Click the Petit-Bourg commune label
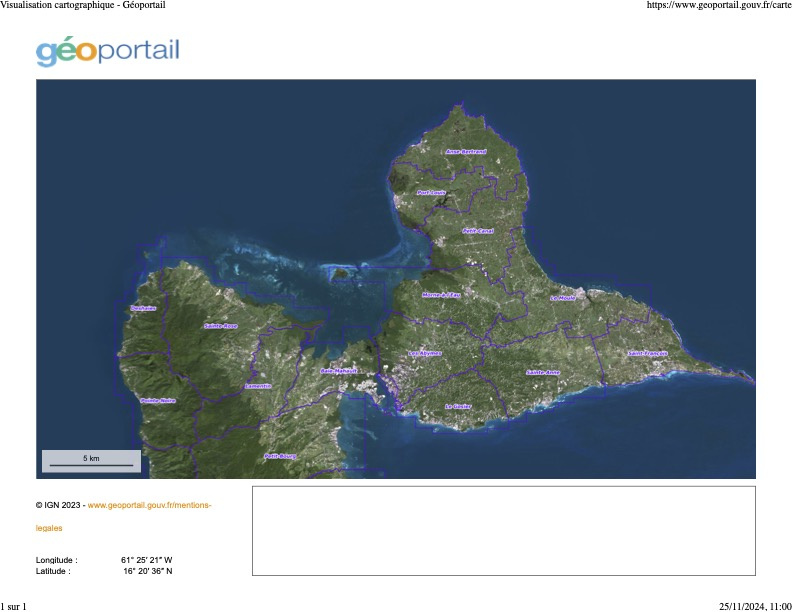The image size is (792, 612). (280, 456)
